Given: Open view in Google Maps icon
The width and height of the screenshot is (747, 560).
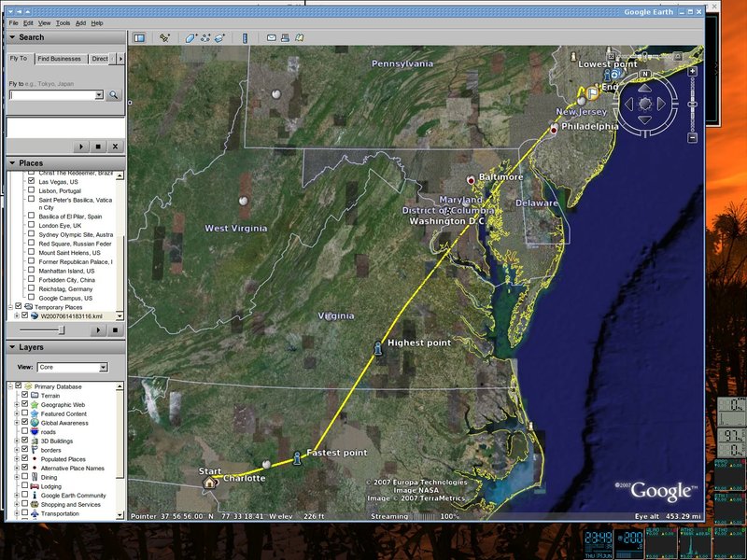Looking at the screenshot, I should (x=299, y=37).
